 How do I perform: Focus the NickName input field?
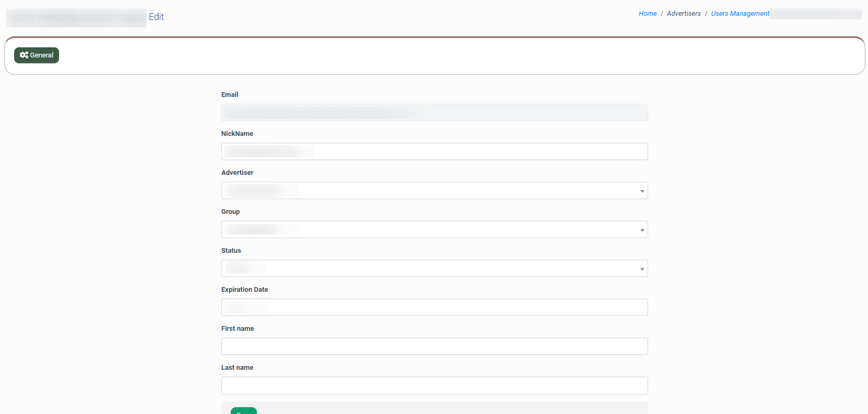click(x=434, y=152)
